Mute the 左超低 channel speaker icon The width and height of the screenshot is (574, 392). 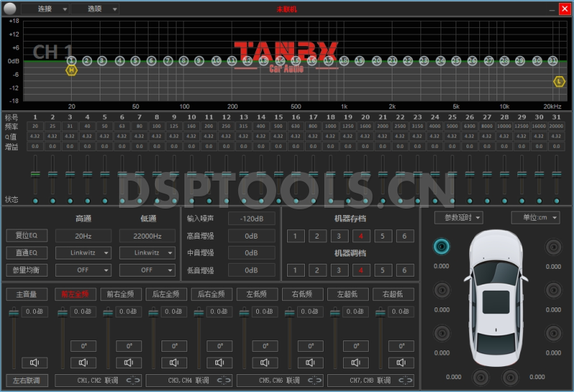356,363
